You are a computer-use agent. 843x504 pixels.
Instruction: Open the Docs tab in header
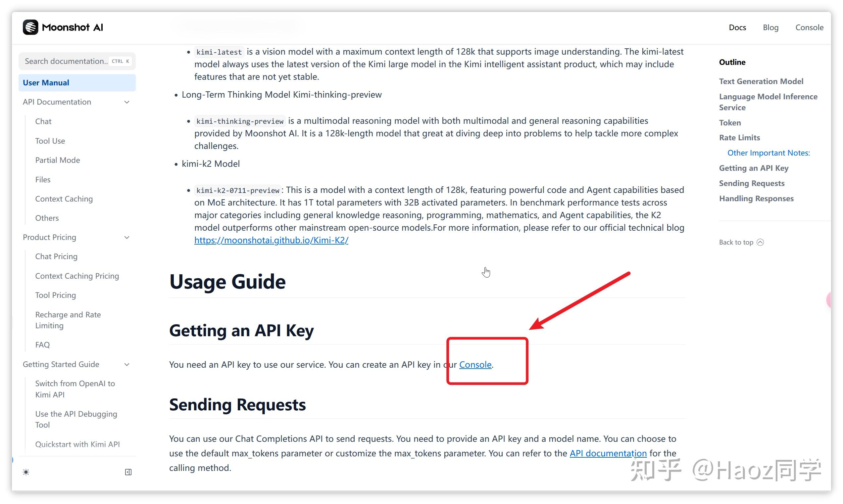(737, 27)
